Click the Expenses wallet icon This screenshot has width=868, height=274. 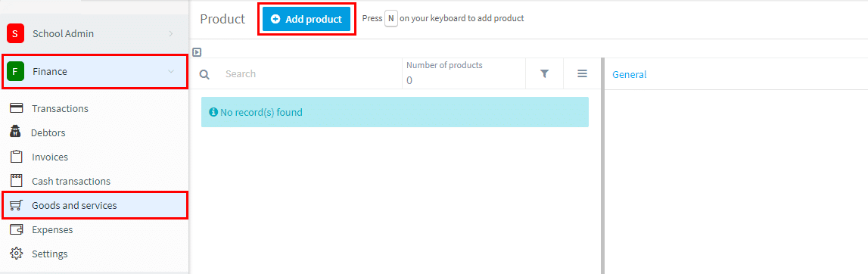click(x=17, y=229)
